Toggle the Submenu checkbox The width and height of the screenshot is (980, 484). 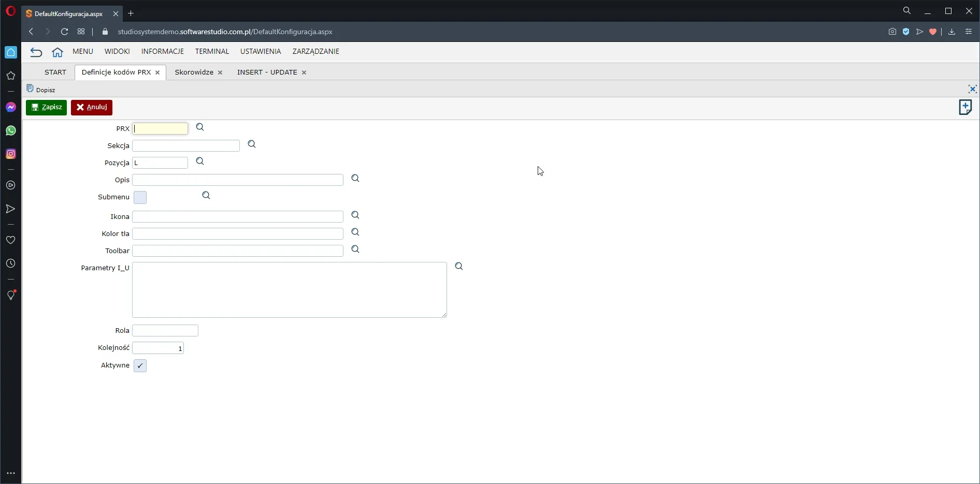point(140,197)
